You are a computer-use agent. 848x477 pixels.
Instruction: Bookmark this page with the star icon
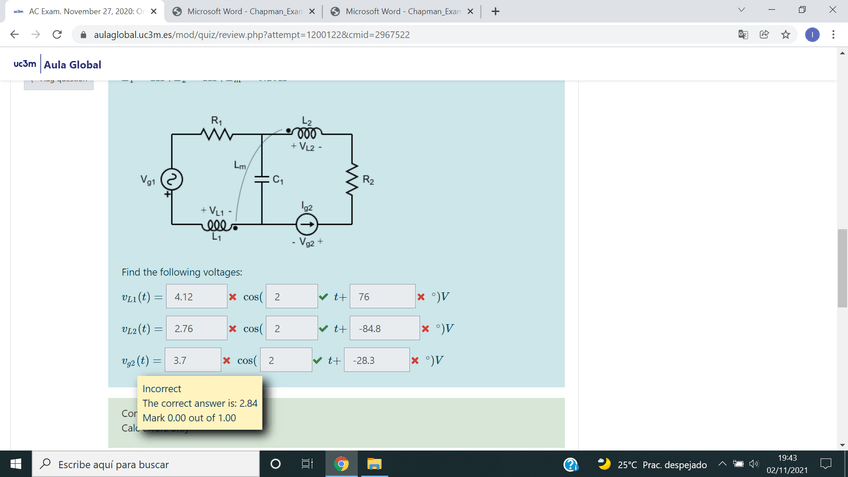(787, 34)
